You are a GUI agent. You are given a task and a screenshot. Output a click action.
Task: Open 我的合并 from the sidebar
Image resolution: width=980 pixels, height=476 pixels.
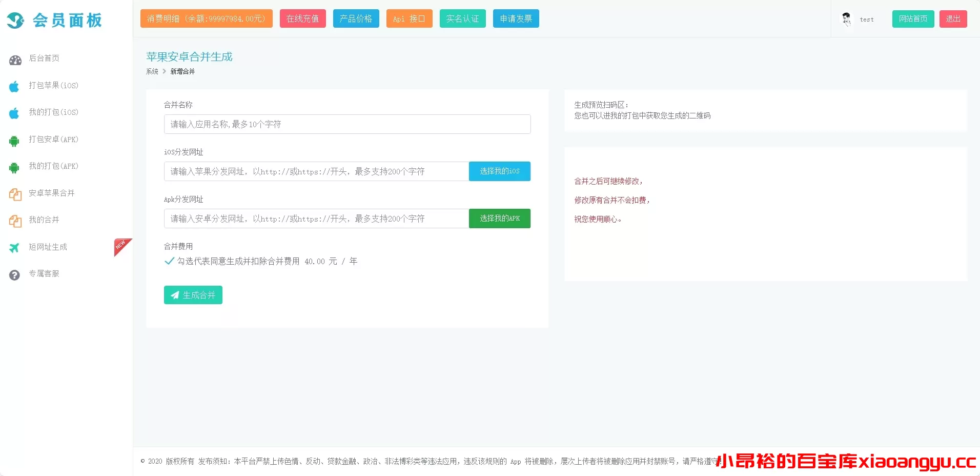[44, 220]
